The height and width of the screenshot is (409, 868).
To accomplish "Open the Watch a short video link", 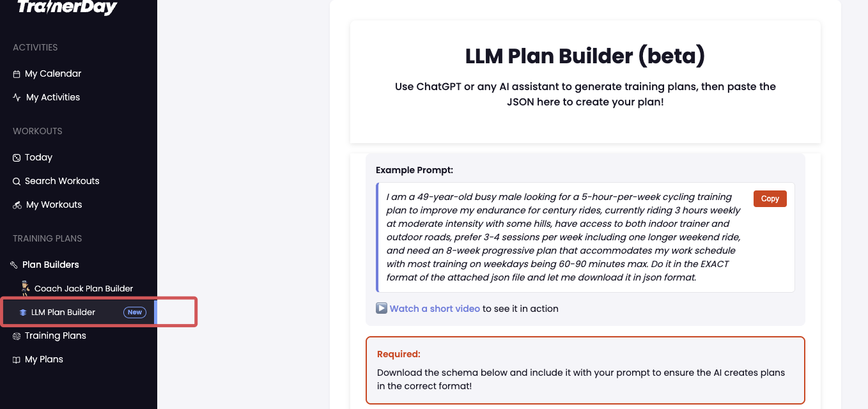I will 435,309.
